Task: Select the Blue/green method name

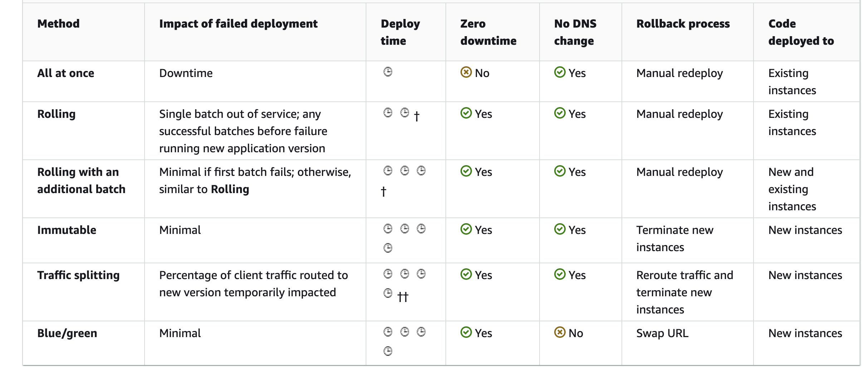Action: 67,333
